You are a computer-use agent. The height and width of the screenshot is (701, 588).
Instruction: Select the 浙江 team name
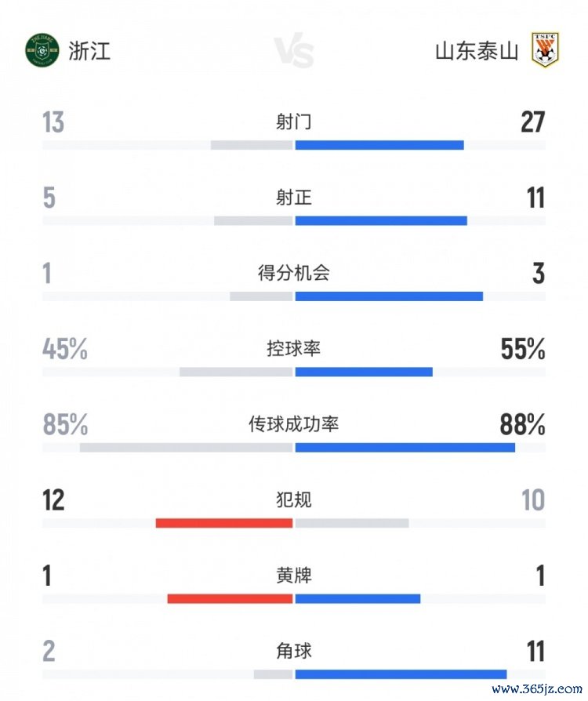pyautogui.click(x=89, y=51)
